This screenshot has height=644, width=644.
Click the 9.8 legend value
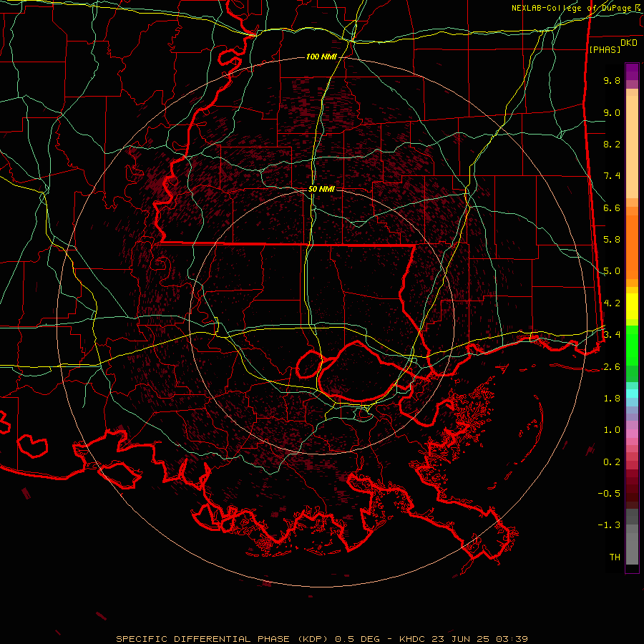click(x=612, y=80)
